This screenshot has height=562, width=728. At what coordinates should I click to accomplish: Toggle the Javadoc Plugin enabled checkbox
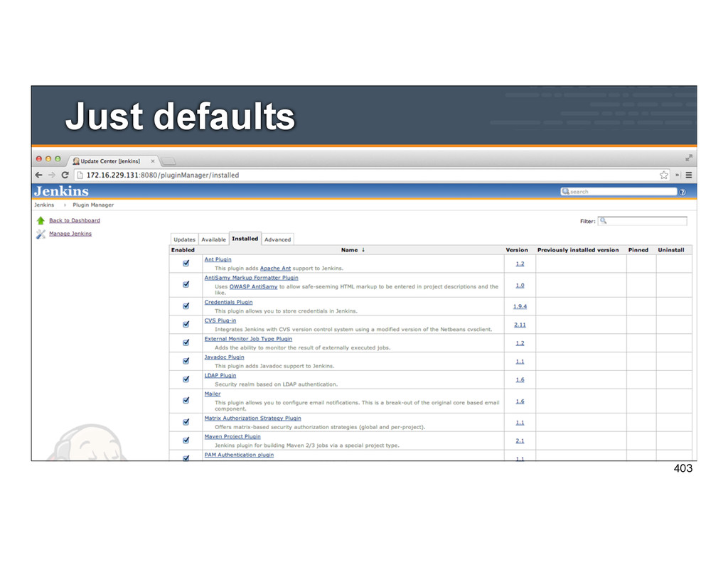click(186, 361)
